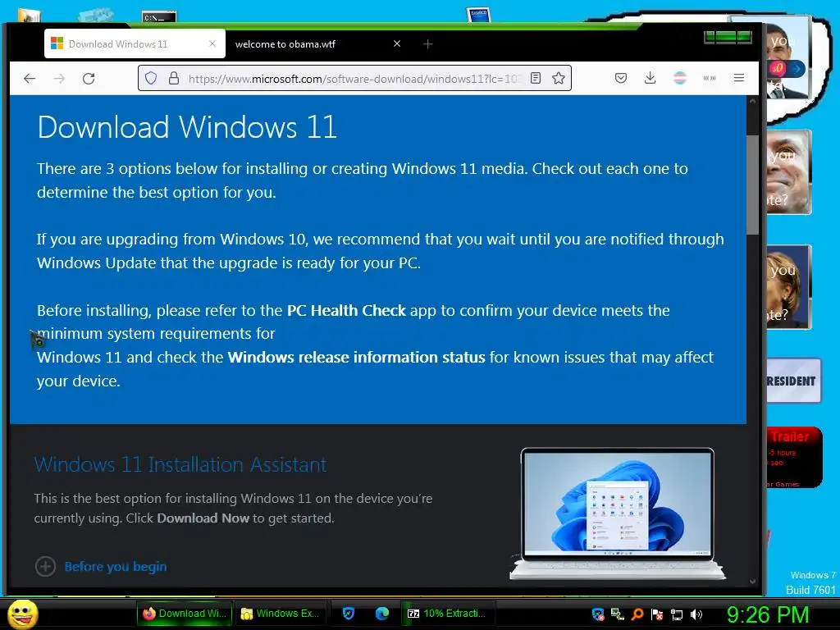840x630 pixels.
Task: Open Action Center flag tray icon
Action: point(657,614)
